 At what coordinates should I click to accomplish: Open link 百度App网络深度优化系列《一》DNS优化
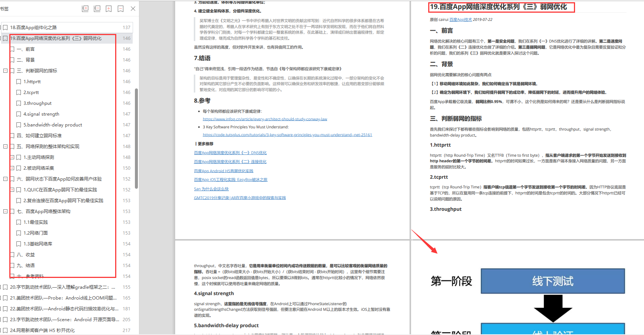coord(230,153)
